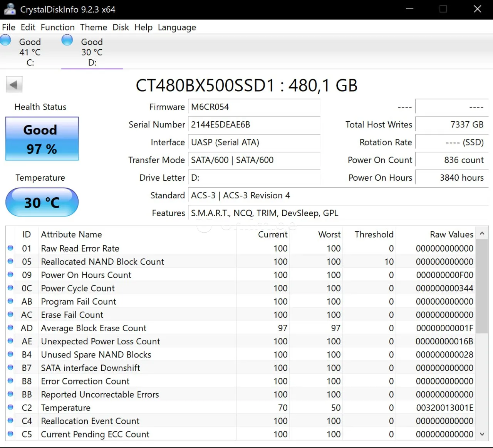Click the disk title CT480BX500SSD1 : 480,1 GB
The image size is (493, 448).
246,86
